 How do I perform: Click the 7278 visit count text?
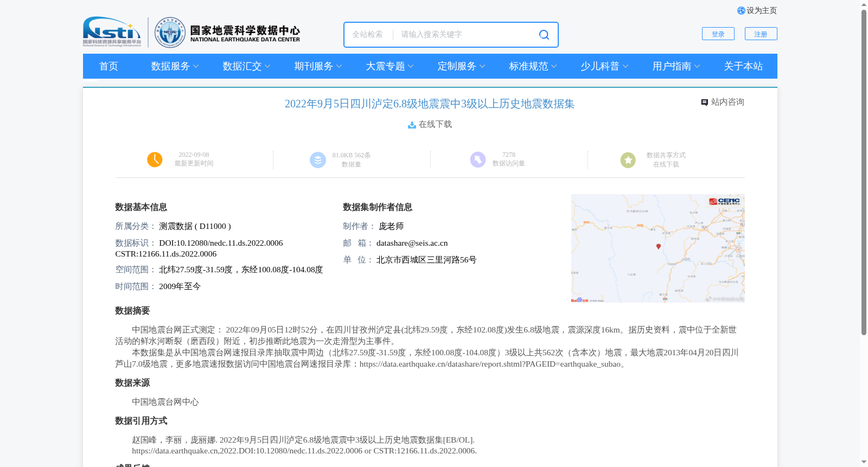(x=509, y=155)
